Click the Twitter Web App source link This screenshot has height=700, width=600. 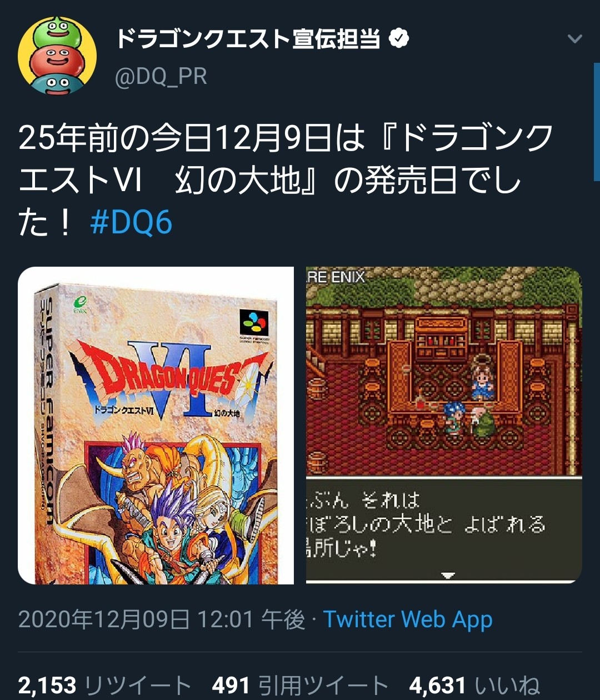click(x=408, y=619)
